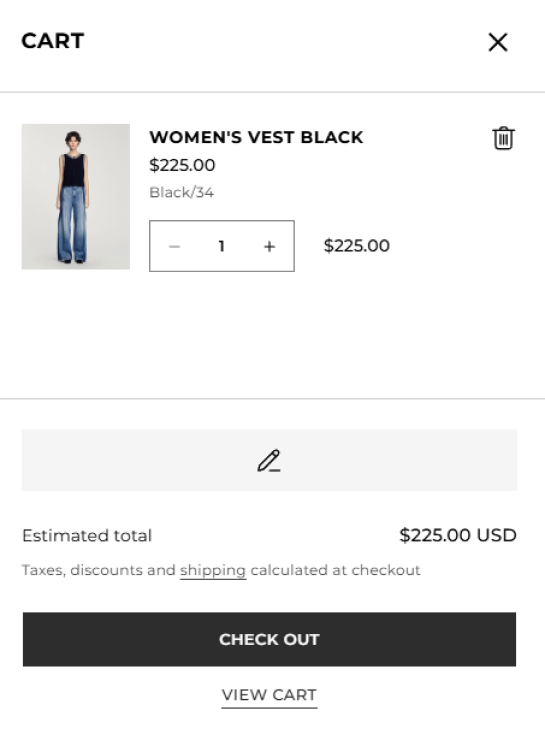Proceed with the Check Out button
This screenshot has height=752, width=545.
270,639
